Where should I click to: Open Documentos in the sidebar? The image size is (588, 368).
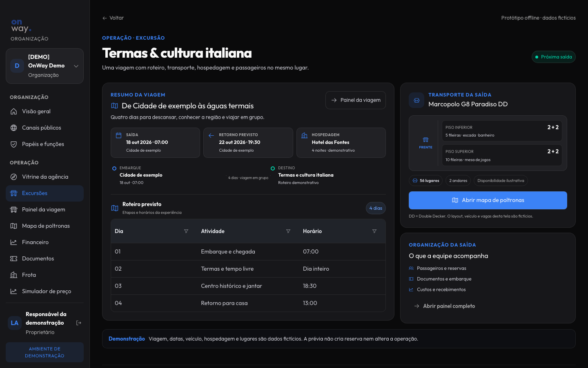pos(45,258)
